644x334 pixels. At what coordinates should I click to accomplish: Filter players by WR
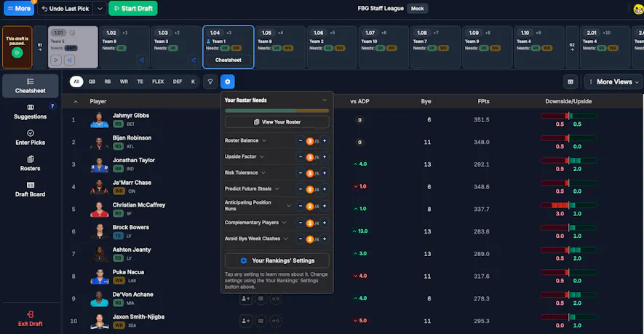pos(124,81)
